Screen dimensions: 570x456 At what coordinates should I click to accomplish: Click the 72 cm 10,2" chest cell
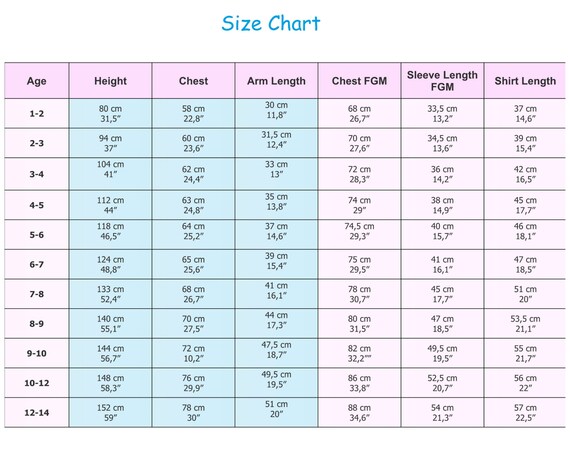pyautogui.click(x=193, y=353)
